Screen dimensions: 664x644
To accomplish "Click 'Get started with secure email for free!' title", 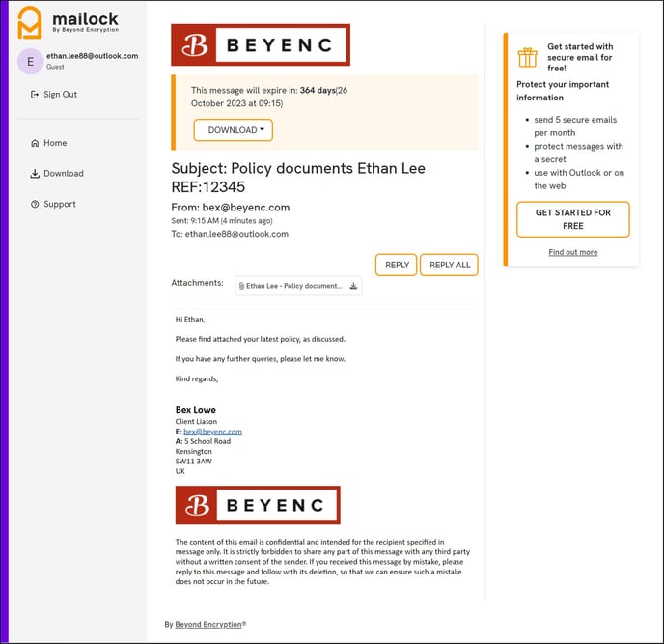I will click(580, 57).
